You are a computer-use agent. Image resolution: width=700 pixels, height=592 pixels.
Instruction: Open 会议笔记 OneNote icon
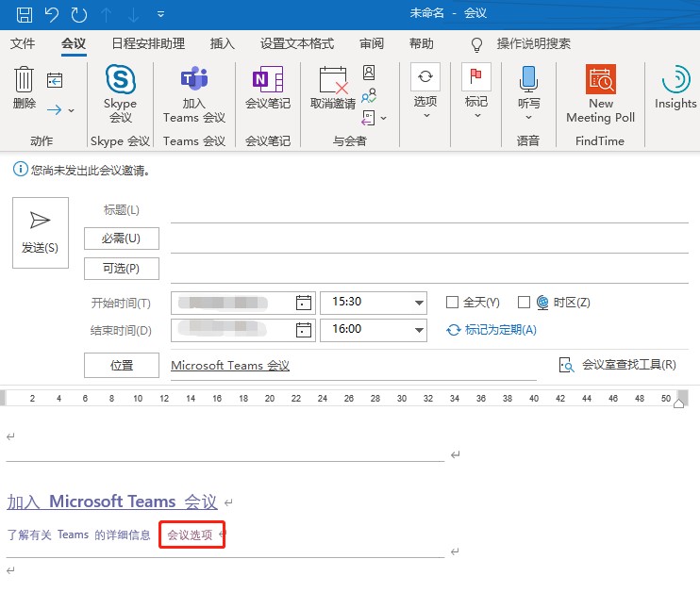click(x=268, y=88)
